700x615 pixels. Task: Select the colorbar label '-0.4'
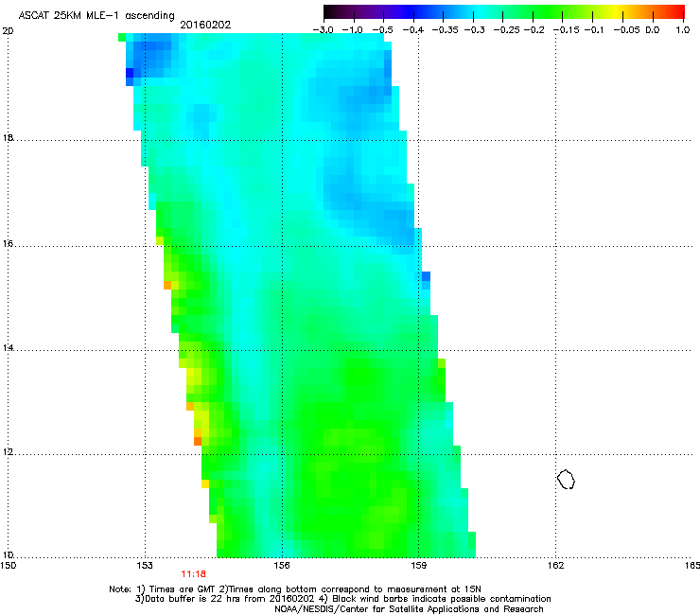413,30
